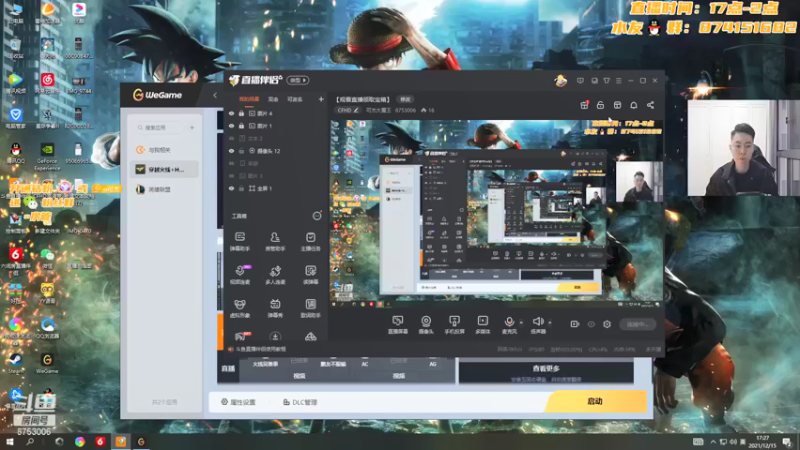Open the 主播任务 tool icon
800x450 pixels.
[310, 241]
